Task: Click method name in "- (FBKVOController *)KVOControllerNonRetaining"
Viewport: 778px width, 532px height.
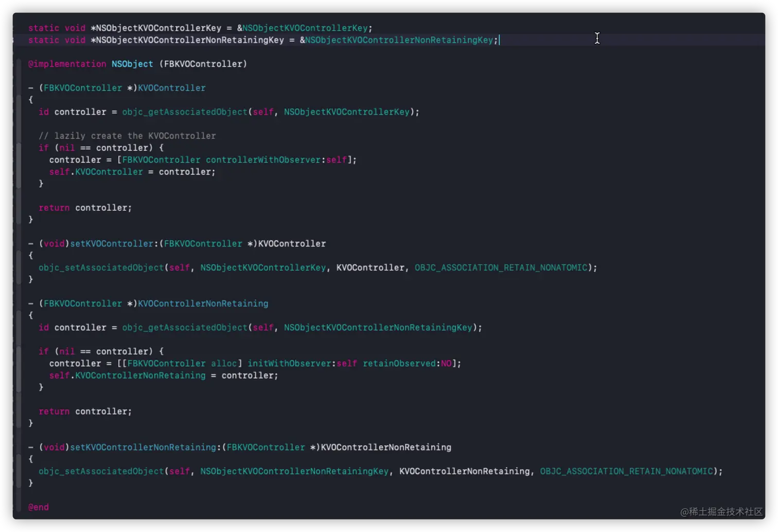Action: coord(203,304)
